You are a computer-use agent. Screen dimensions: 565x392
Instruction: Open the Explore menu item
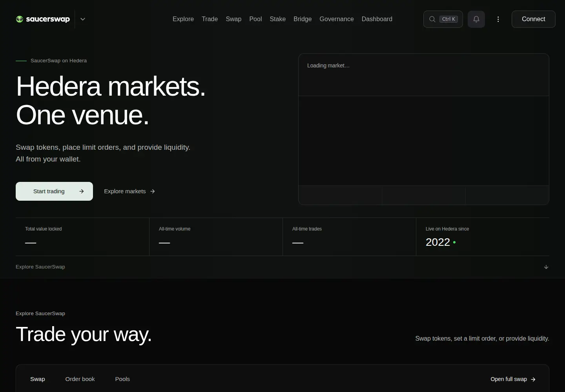coord(183,19)
